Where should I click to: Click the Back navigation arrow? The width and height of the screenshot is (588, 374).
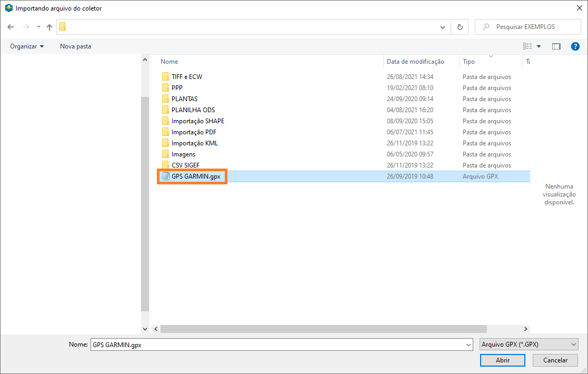[x=11, y=27]
